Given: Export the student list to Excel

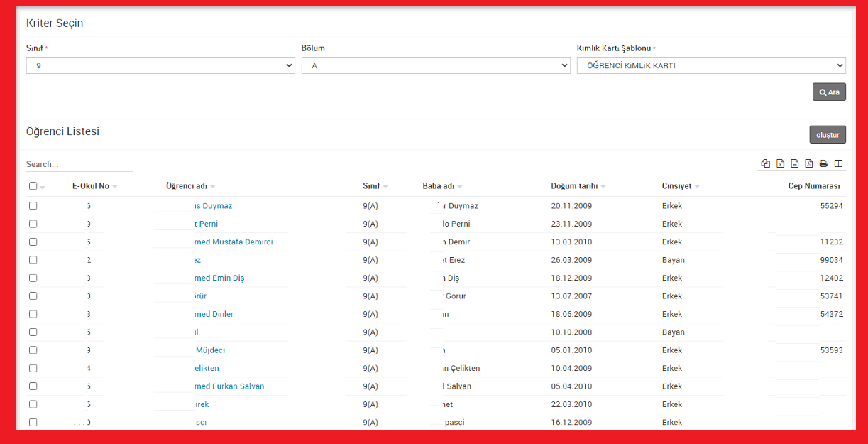Looking at the screenshot, I should click(x=780, y=163).
